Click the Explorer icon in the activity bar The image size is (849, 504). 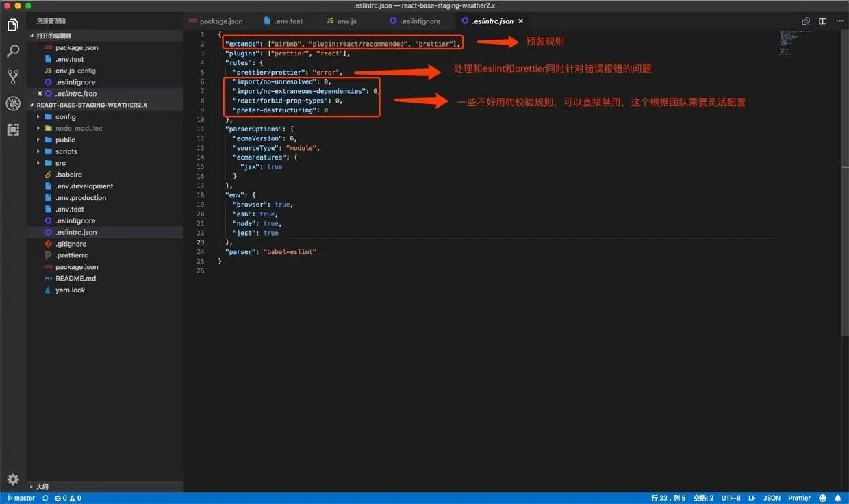(13, 24)
